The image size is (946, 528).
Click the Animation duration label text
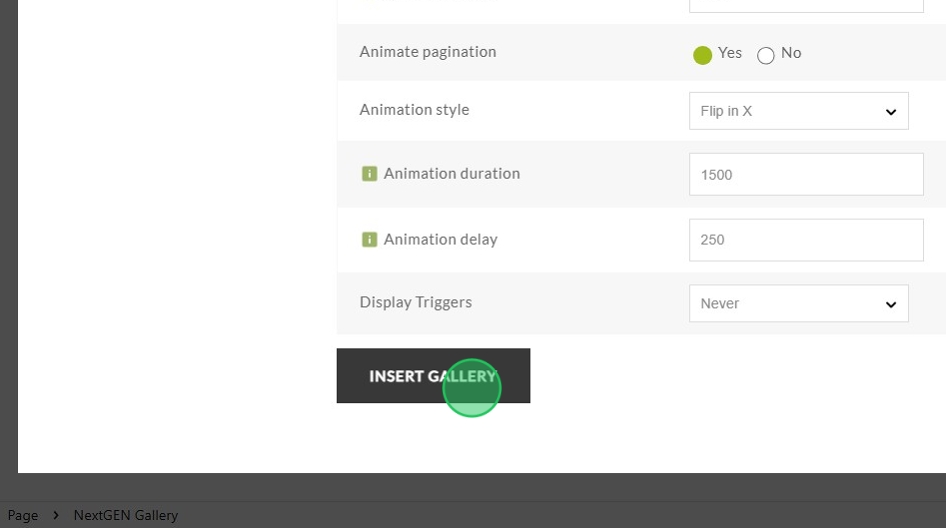pos(452,174)
